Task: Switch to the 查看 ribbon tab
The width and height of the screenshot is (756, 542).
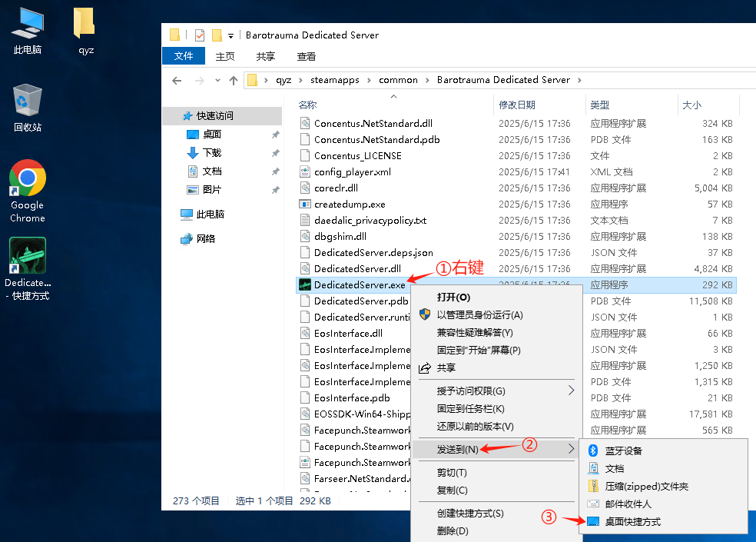Action: (x=306, y=56)
